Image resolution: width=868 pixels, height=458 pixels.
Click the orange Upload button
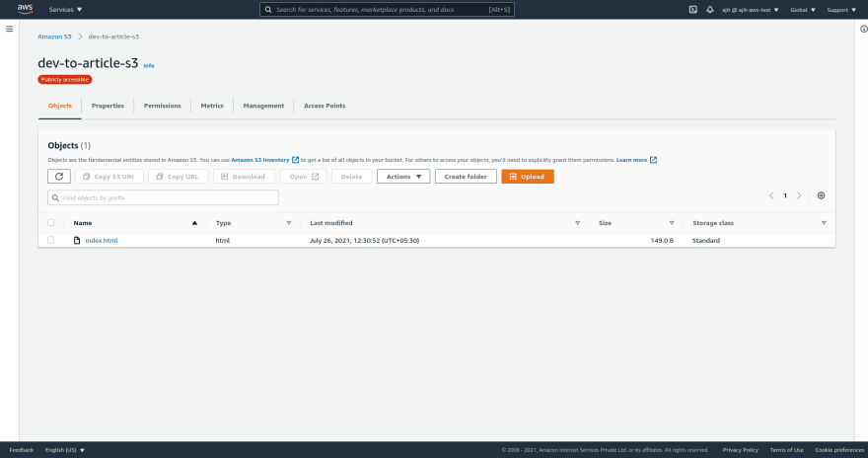click(x=528, y=177)
